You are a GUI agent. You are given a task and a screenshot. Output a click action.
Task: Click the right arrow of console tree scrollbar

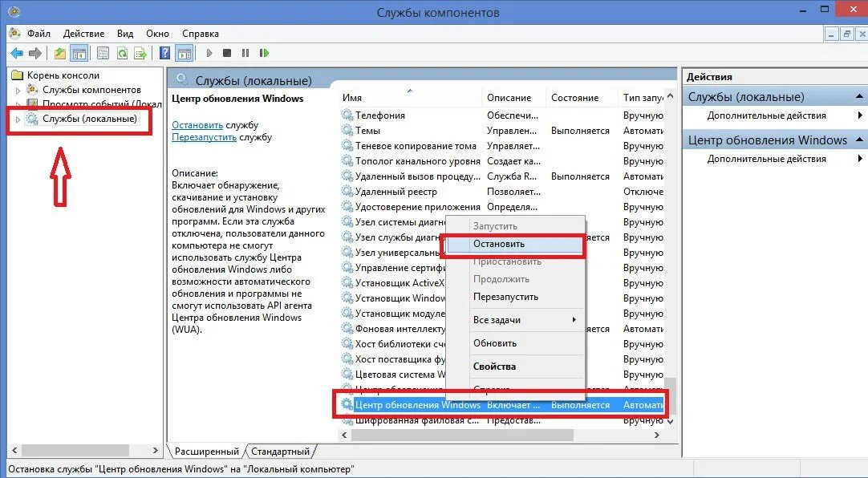click(x=156, y=451)
